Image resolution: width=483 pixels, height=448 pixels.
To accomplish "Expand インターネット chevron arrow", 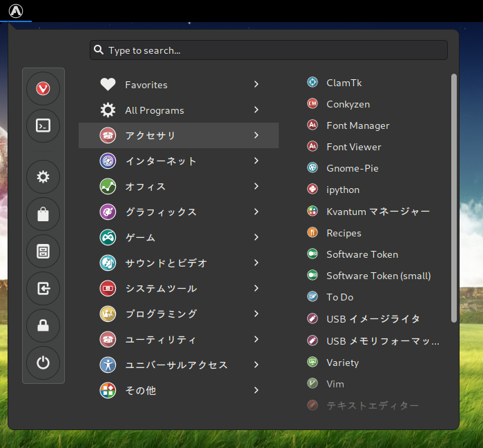I will [256, 161].
